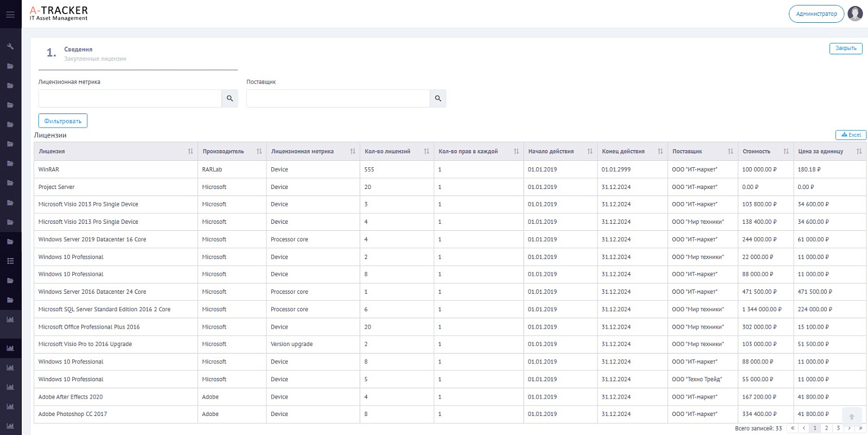Go to next page with single-right arrow
868x435 pixels.
850,428
